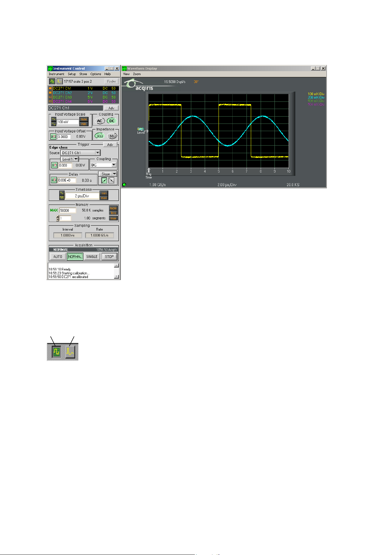Screen dimensions: 392x555
Task: Click Memory 'more' samples button
Action: coord(113,208)
